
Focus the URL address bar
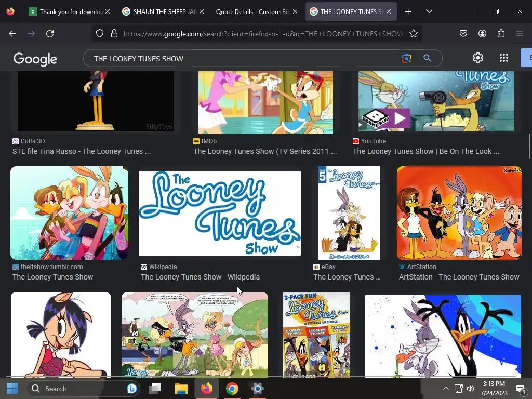click(263, 34)
